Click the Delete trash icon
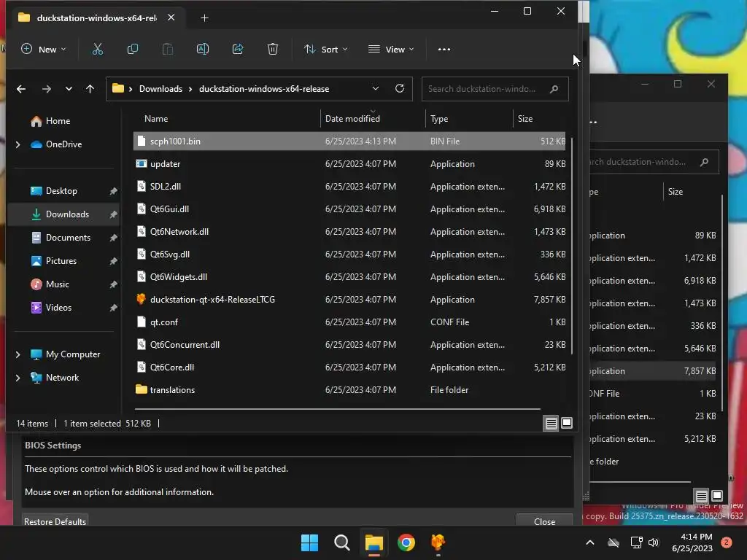Image resolution: width=747 pixels, height=560 pixels. pos(273,49)
